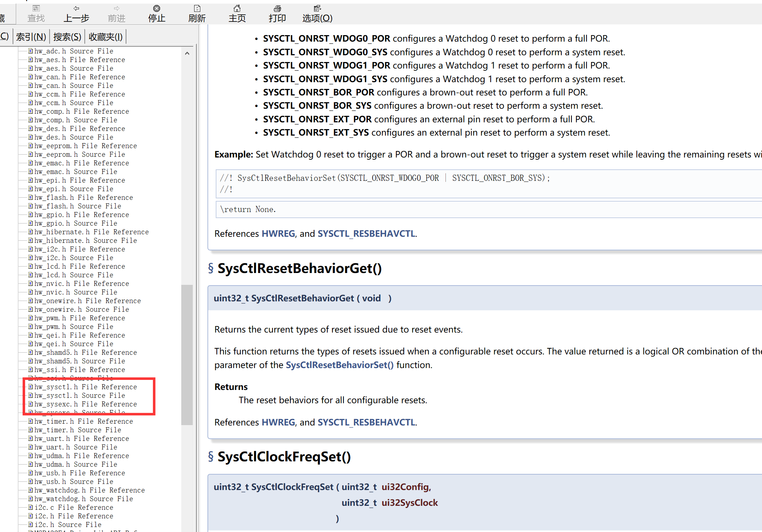762x532 pixels.
Task: Open hw_timer.h File Reference entry
Action: click(84, 421)
